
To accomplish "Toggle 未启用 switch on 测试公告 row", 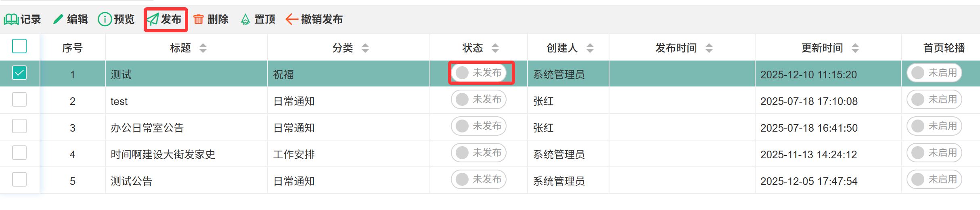I will [x=934, y=179].
